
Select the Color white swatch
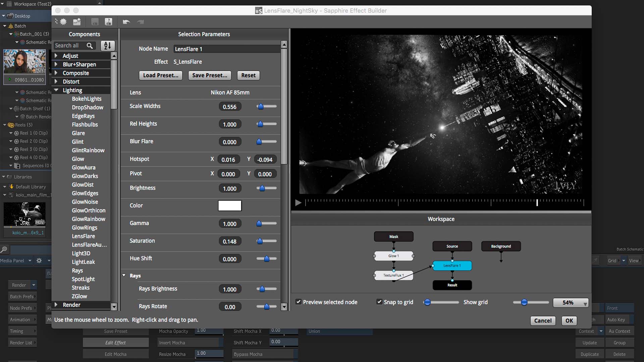(229, 205)
